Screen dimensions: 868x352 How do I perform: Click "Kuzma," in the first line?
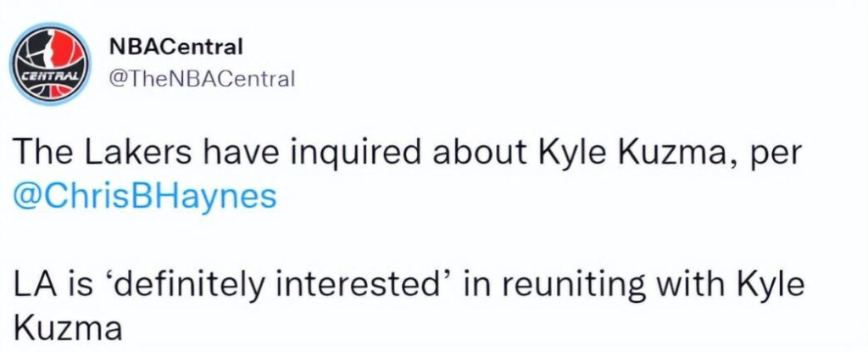coord(682,152)
